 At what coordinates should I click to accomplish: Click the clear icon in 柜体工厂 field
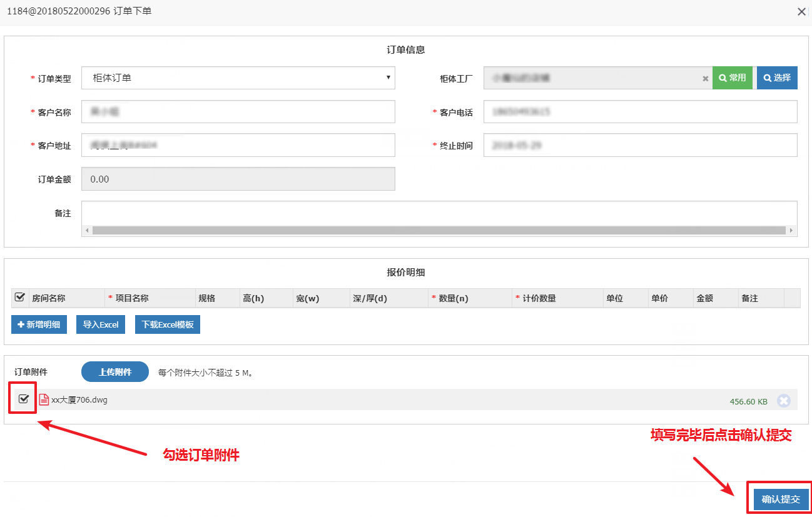(705, 79)
